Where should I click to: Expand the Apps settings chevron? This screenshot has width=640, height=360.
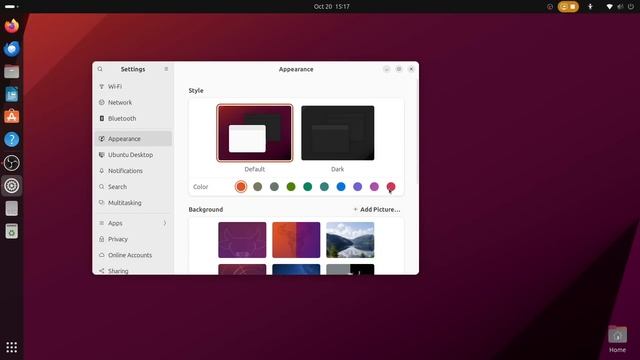click(x=165, y=223)
